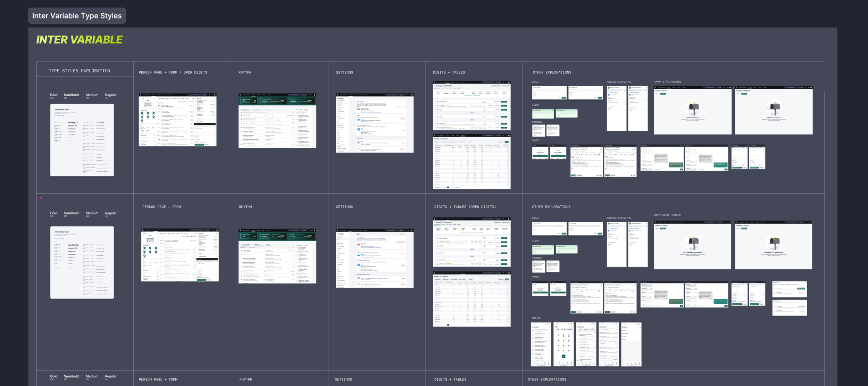The image size is (868, 386).
Task: Select the 'Inter Variable Type Styles' frame title
Action: point(77,16)
